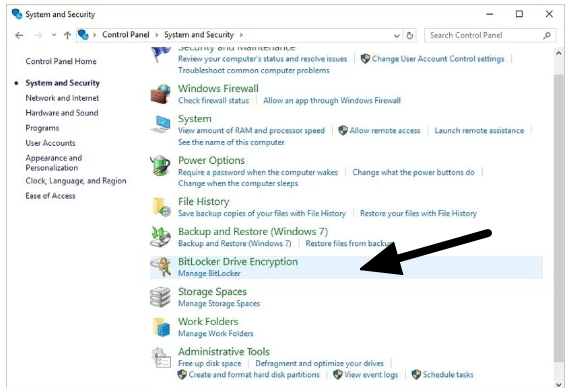This screenshot has width=572, height=388.
Task: Open the recent locations dropdown arrow
Action: (x=54, y=35)
